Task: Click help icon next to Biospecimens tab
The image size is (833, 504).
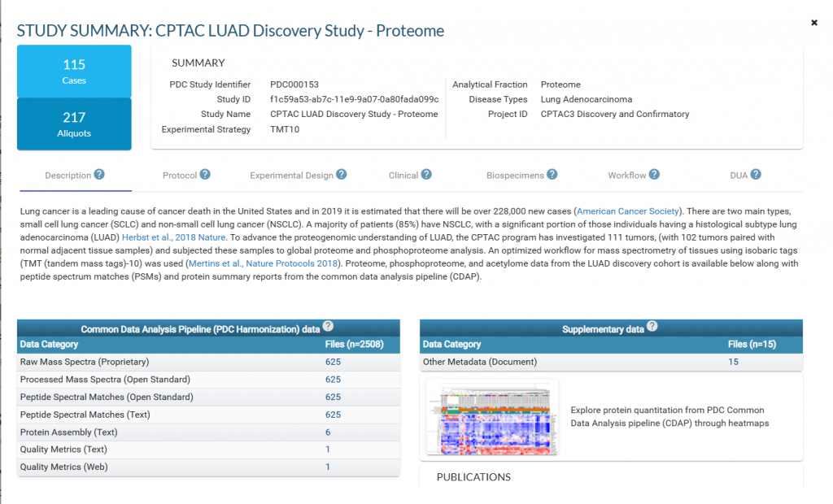Action: pyautogui.click(x=552, y=175)
